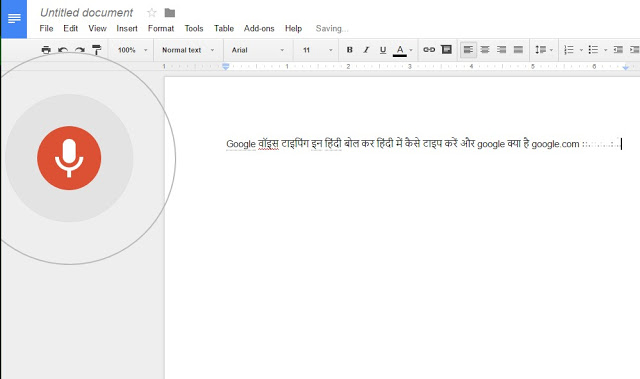Click the redo arrow icon
640x379 pixels.
click(x=80, y=50)
